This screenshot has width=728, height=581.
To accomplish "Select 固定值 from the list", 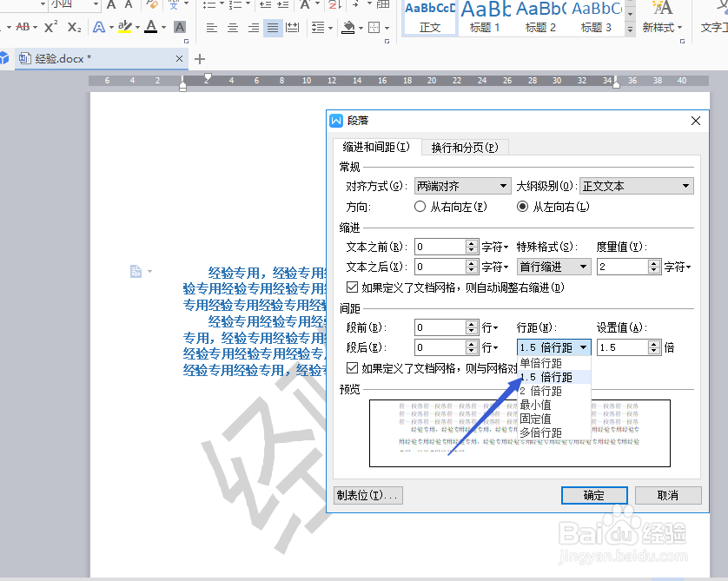I will click(554, 419).
